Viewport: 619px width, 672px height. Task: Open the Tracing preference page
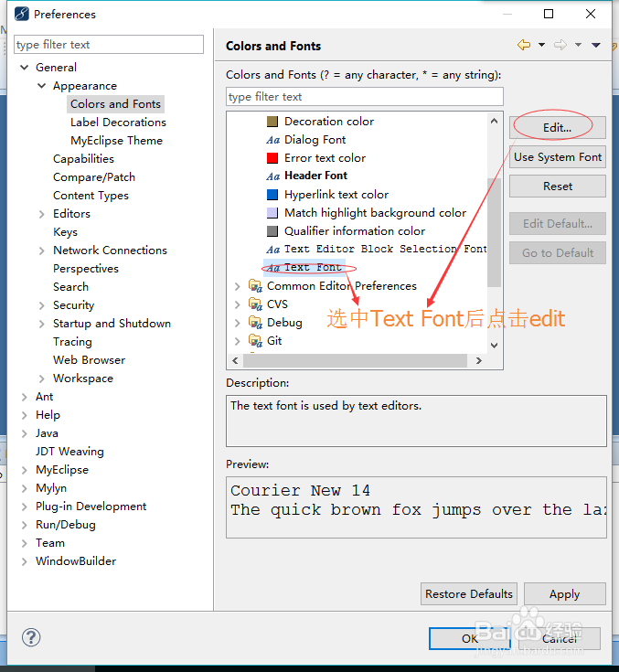(72, 342)
